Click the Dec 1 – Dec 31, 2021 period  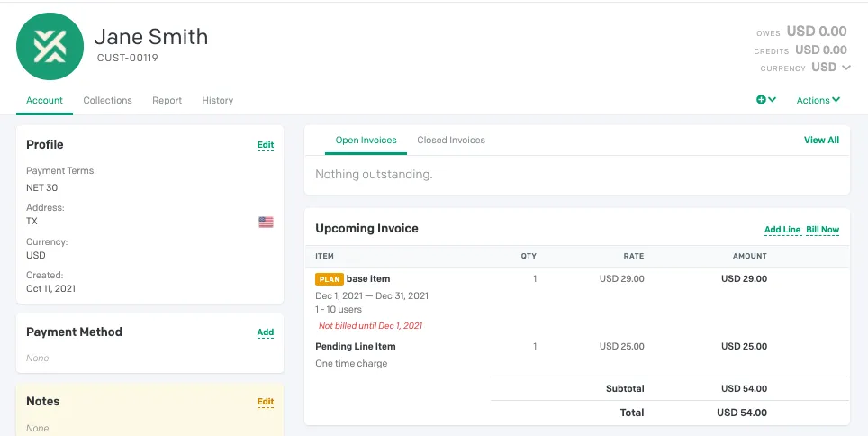coord(372,295)
